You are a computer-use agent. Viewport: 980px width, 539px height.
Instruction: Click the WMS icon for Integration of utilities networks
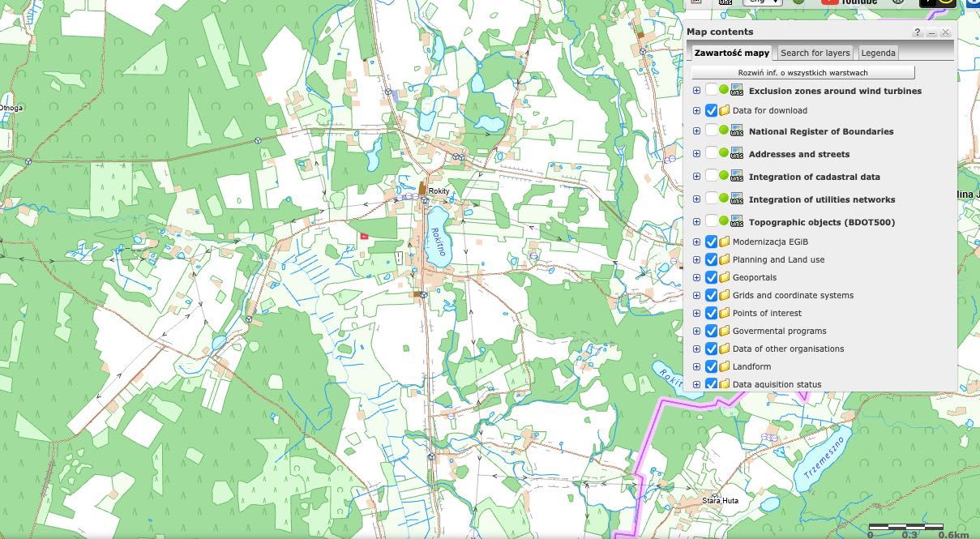click(x=737, y=199)
